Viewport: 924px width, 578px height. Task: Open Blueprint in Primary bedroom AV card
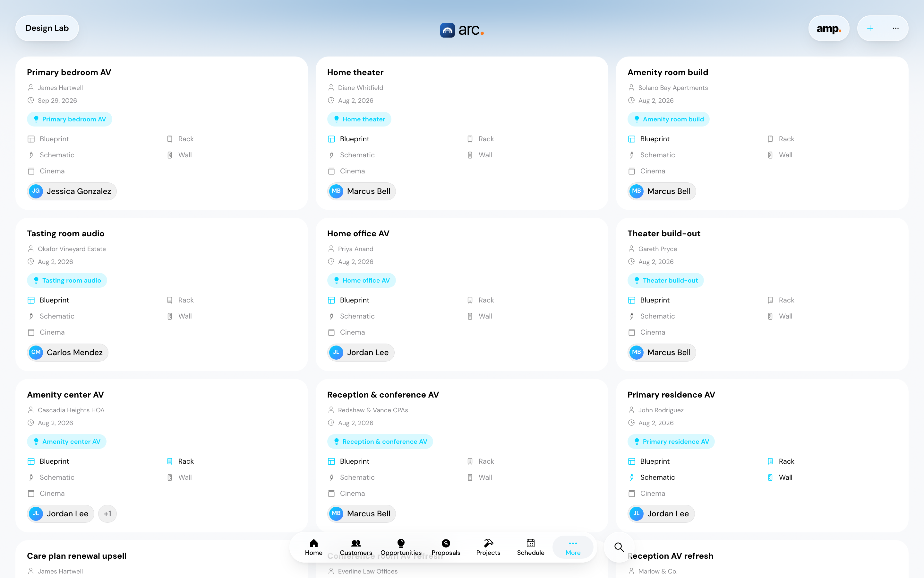coord(48,139)
